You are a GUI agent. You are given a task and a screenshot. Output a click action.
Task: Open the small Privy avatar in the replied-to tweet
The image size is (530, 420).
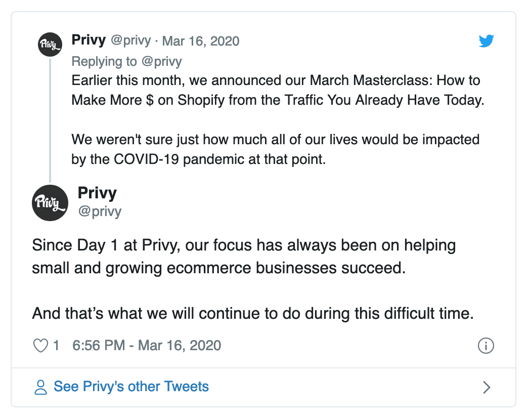[x=50, y=46]
